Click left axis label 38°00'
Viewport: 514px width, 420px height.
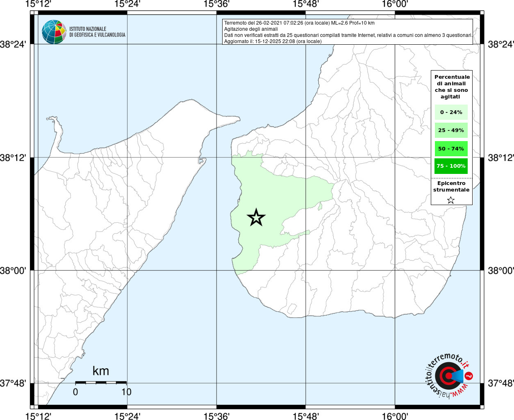[13, 271]
